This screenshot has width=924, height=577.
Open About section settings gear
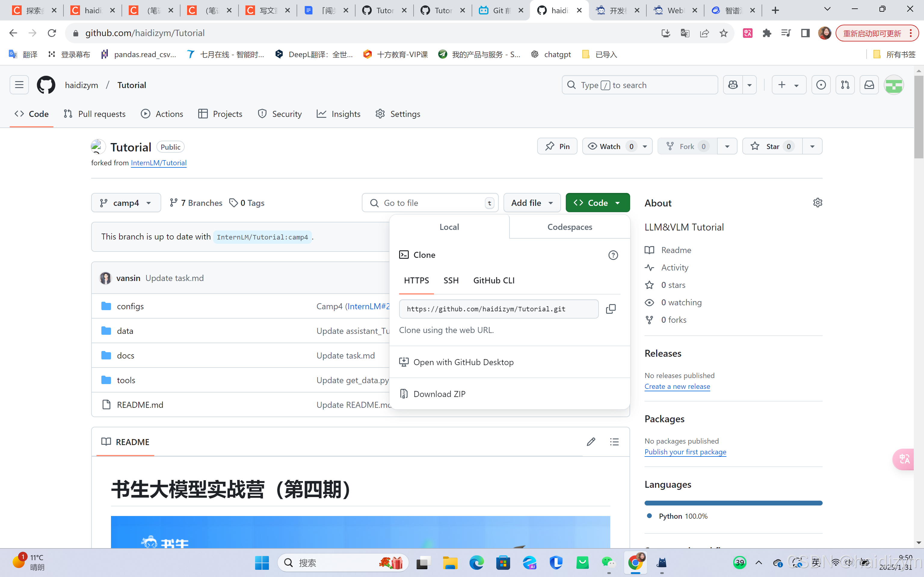click(x=817, y=203)
